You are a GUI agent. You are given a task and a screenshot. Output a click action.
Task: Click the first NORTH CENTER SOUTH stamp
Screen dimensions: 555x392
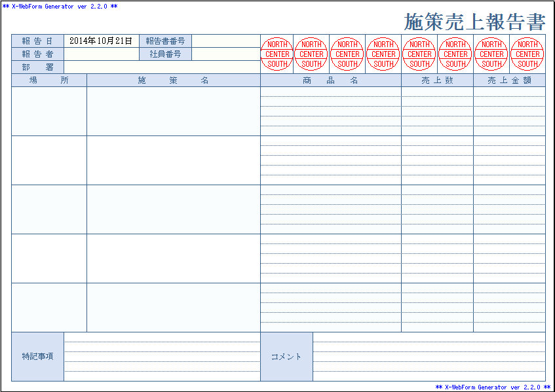coord(277,54)
